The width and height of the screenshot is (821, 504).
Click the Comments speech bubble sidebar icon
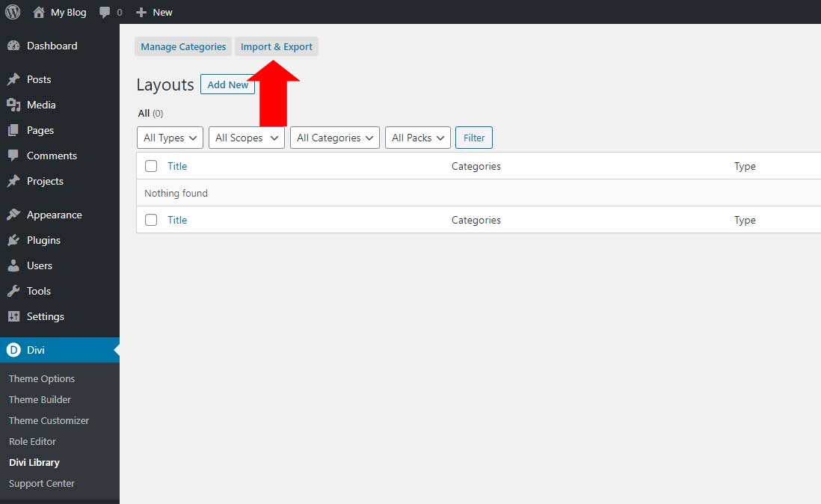tap(13, 156)
